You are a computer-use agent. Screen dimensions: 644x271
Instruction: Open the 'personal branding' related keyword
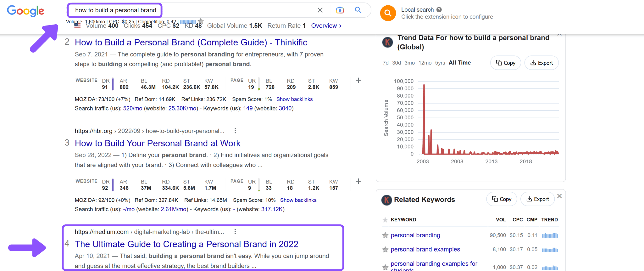pos(415,235)
